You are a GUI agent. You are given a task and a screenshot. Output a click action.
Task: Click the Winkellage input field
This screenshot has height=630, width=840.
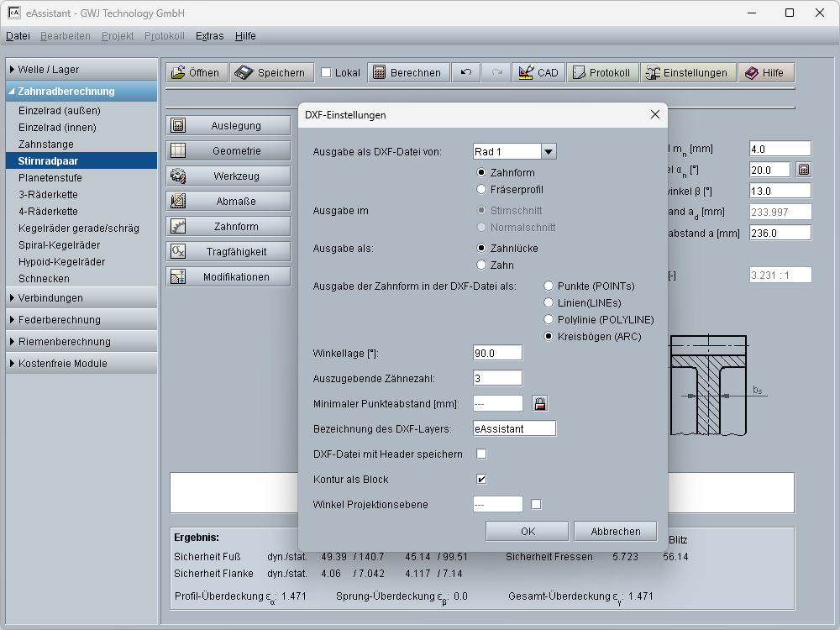[497, 354]
